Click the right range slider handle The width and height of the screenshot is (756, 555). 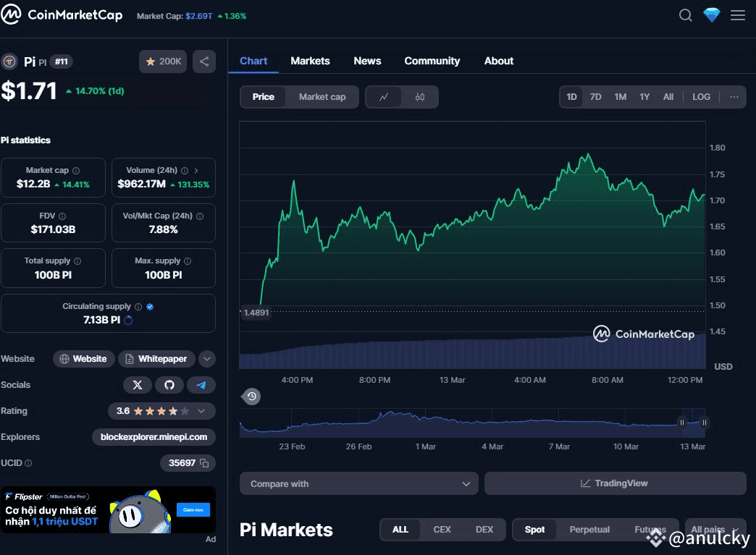tap(704, 423)
